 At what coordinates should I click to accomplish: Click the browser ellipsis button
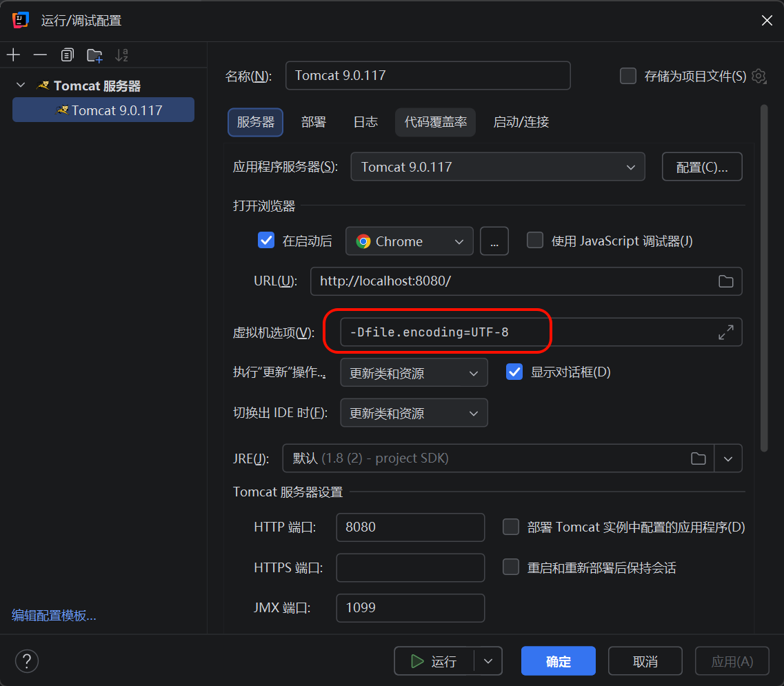click(x=494, y=241)
